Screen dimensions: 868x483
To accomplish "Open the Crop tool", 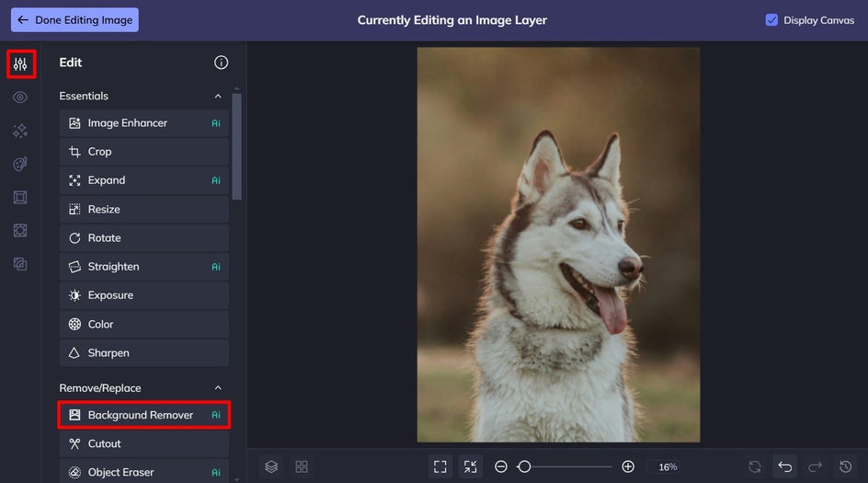I will pyautogui.click(x=143, y=152).
